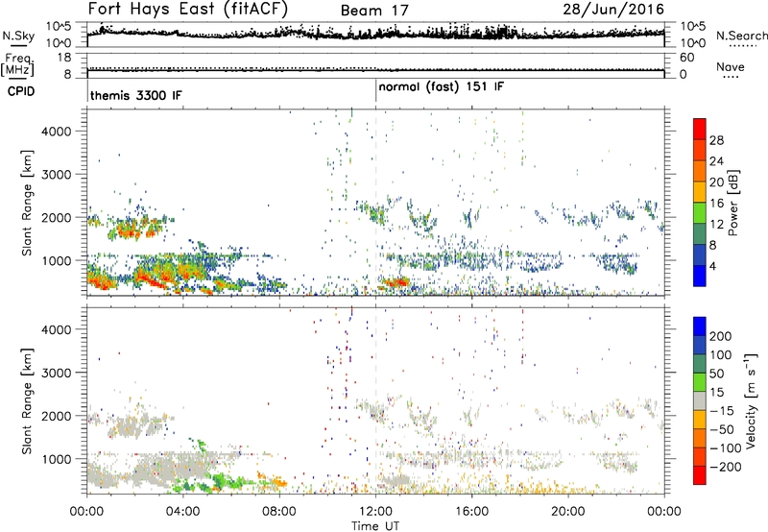Pick the bottom blue Power swatch below 4
The height and width of the screenshot is (532, 768).
tap(700, 276)
